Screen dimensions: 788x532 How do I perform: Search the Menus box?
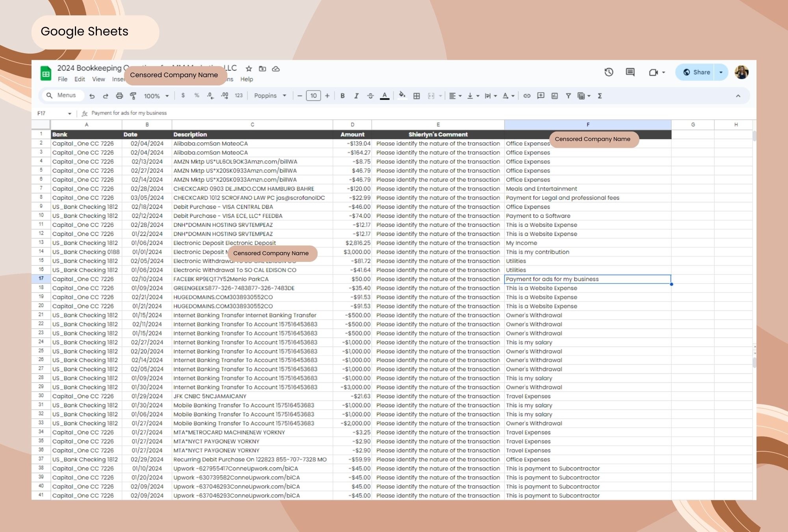coord(63,95)
